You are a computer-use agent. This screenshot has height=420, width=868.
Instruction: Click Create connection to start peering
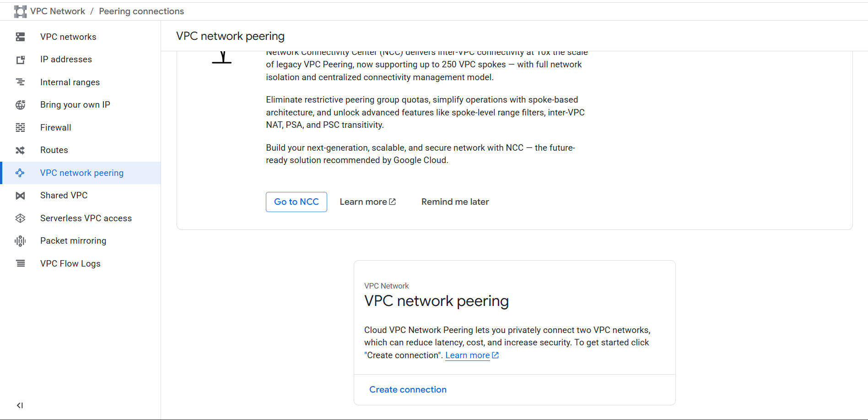408,389
